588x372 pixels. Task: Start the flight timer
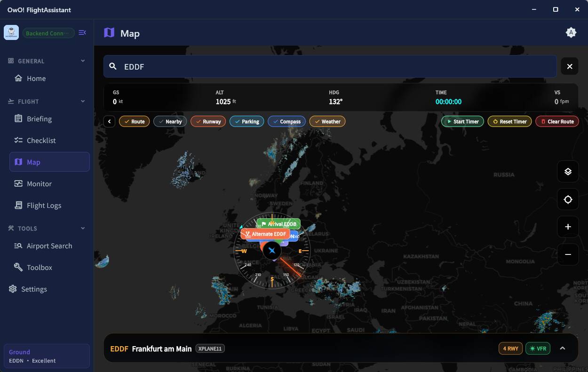coord(463,121)
